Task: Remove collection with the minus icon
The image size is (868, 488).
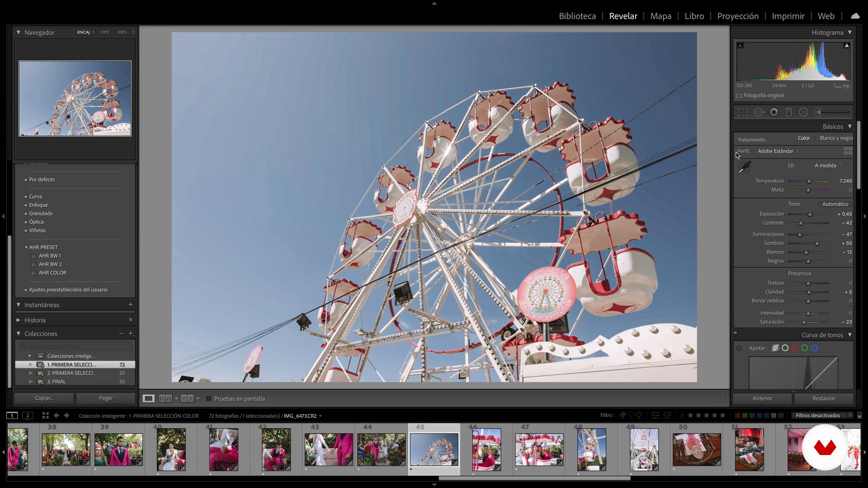Action: [x=121, y=333]
